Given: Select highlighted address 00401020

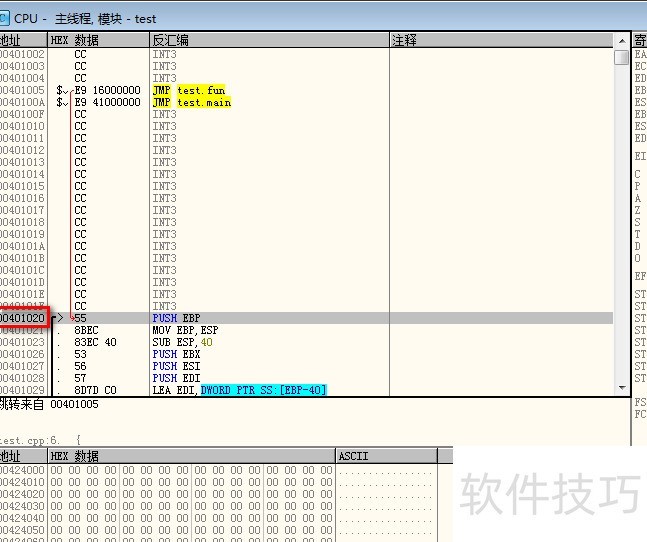Looking at the screenshot, I should click(x=23, y=318).
